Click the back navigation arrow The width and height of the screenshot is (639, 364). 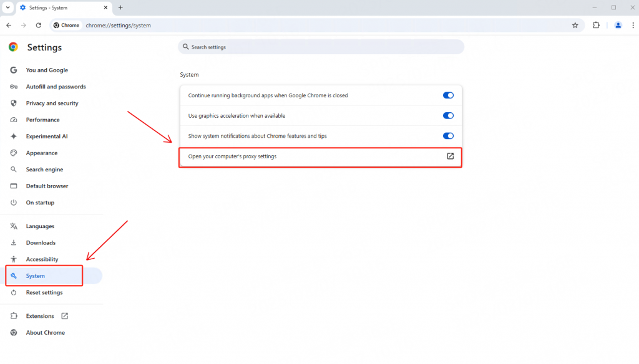tap(9, 26)
